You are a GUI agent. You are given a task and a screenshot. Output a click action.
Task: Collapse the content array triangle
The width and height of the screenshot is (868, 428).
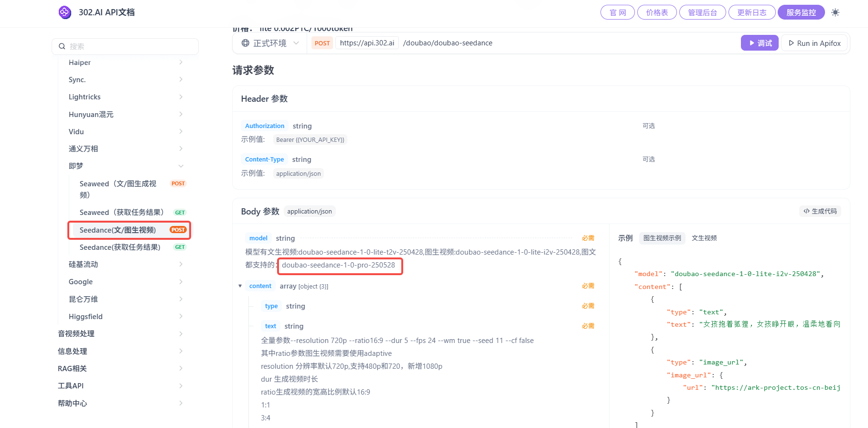(240, 286)
